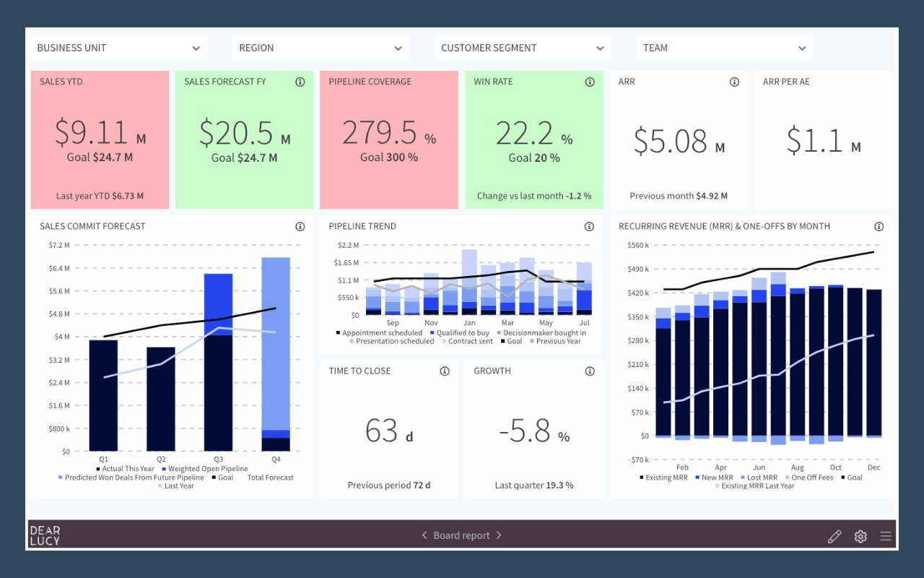Screen dimensions: 924x578
Task: Click the DEAR LUCY logo
Action: point(45,535)
